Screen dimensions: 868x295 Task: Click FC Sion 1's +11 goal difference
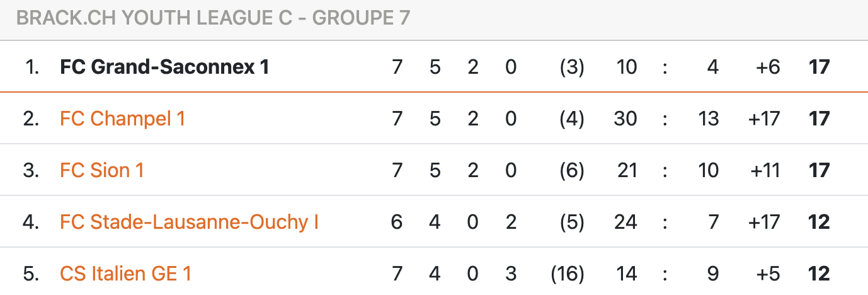pyautogui.click(x=764, y=170)
